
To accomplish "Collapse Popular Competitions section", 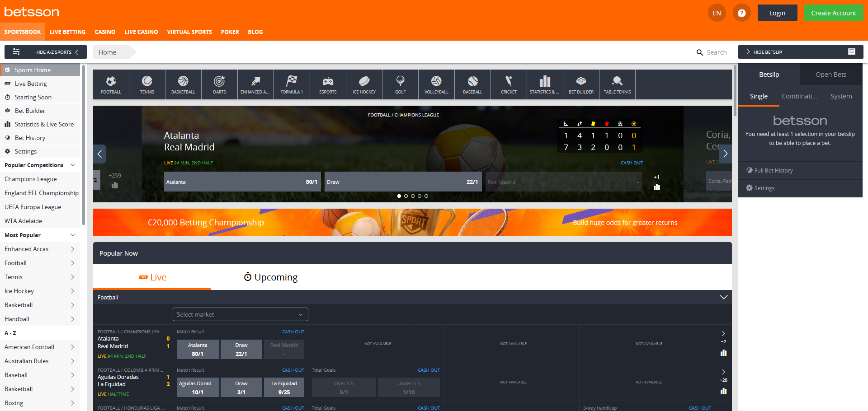I will coord(73,165).
